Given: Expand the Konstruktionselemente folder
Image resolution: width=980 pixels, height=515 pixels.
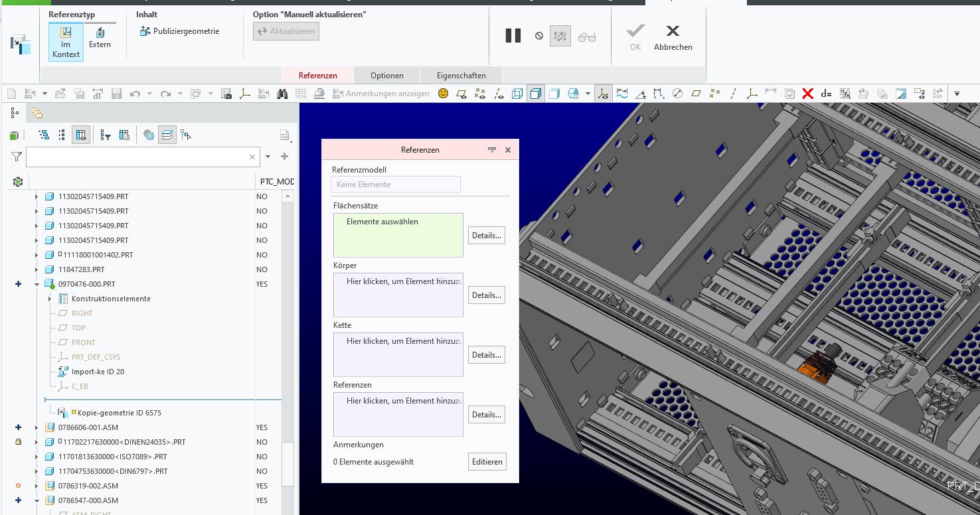Looking at the screenshot, I should (x=50, y=299).
